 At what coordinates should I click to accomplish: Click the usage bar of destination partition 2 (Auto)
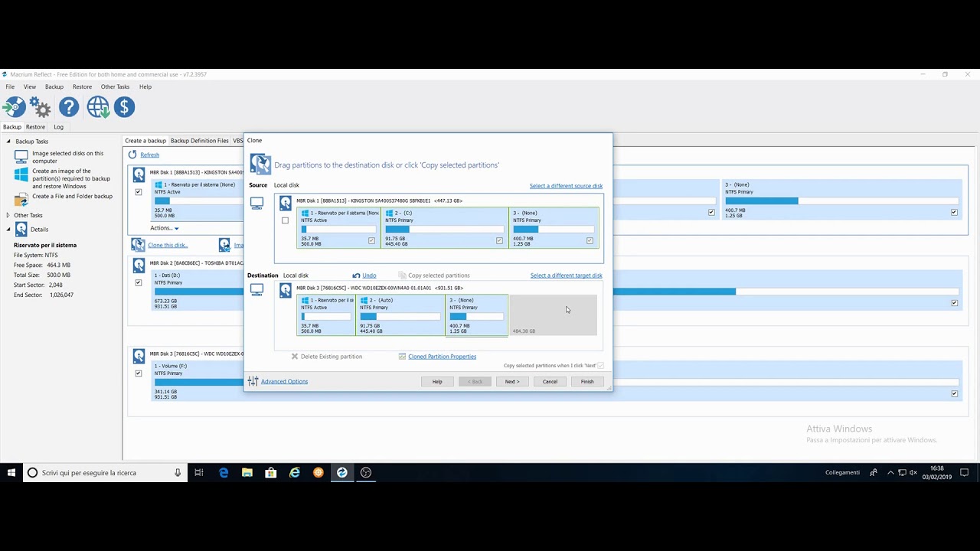coord(400,317)
